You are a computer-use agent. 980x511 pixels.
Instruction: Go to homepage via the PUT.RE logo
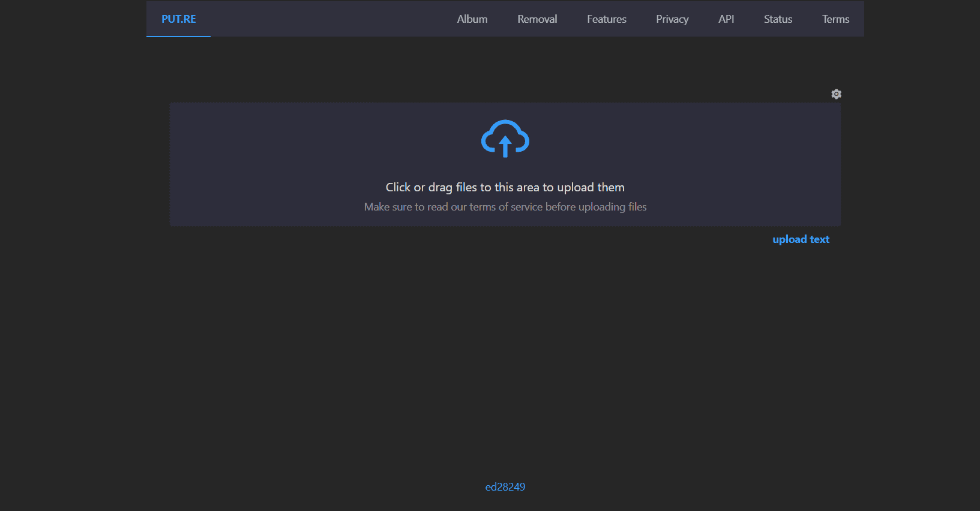tap(178, 19)
